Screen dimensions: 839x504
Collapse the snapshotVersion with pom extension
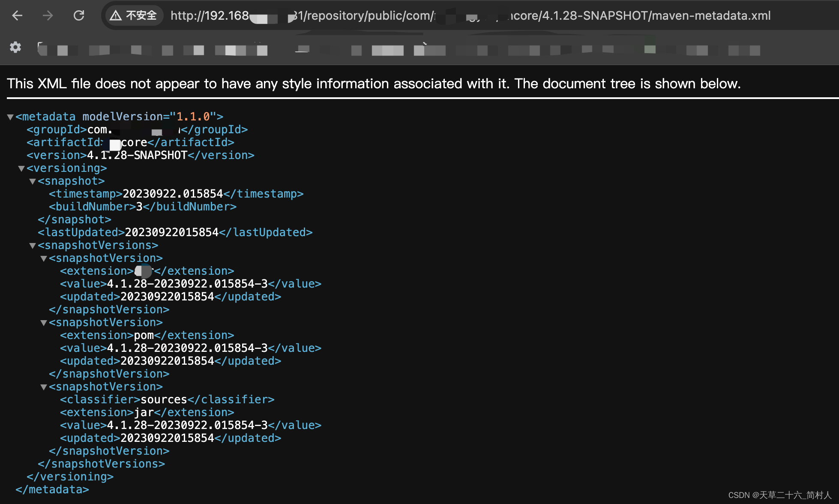44,322
